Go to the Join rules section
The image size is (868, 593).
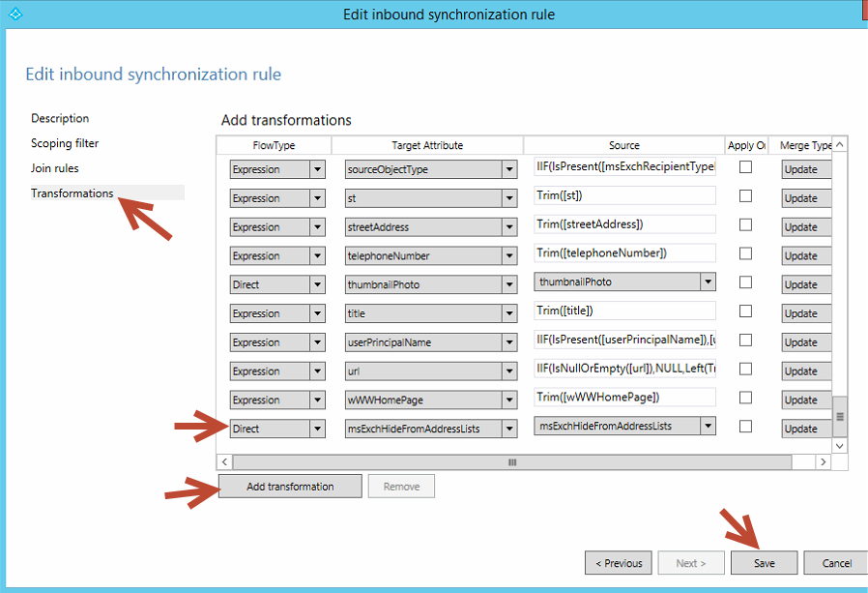coord(55,168)
